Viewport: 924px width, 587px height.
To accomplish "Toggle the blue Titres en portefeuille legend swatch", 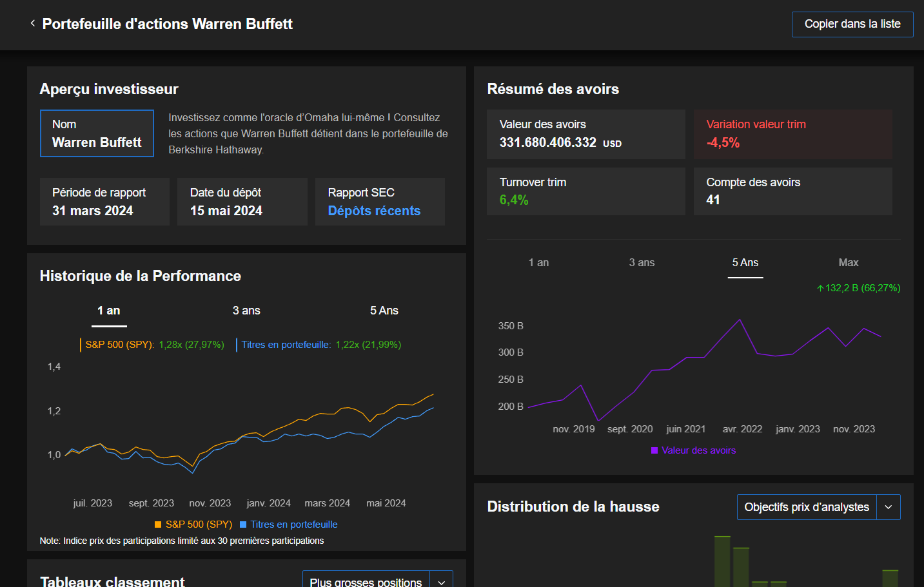I will pyautogui.click(x=243, y=524).
